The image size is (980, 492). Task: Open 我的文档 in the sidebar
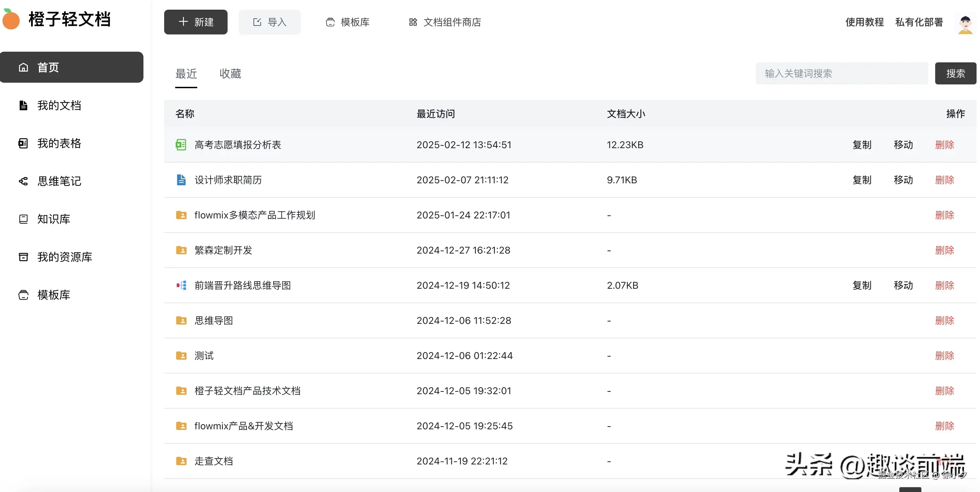[59, 105]
